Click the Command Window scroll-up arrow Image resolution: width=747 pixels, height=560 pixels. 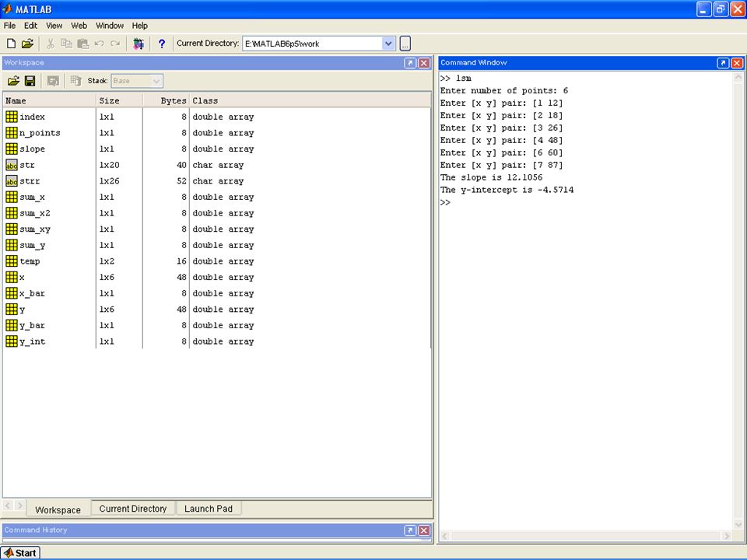click(738, 77)
